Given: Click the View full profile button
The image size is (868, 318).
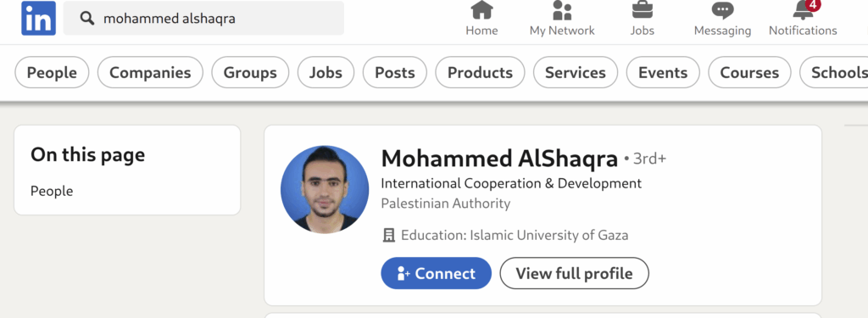Looking at the screenshot, I should pos(574,273).
